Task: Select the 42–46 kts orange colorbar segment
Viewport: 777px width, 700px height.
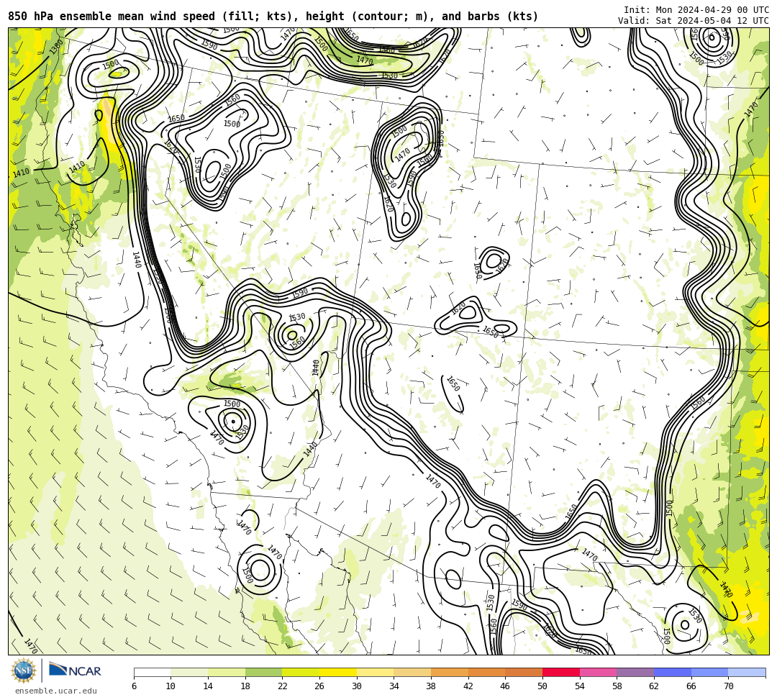Action: coord(486,672)
